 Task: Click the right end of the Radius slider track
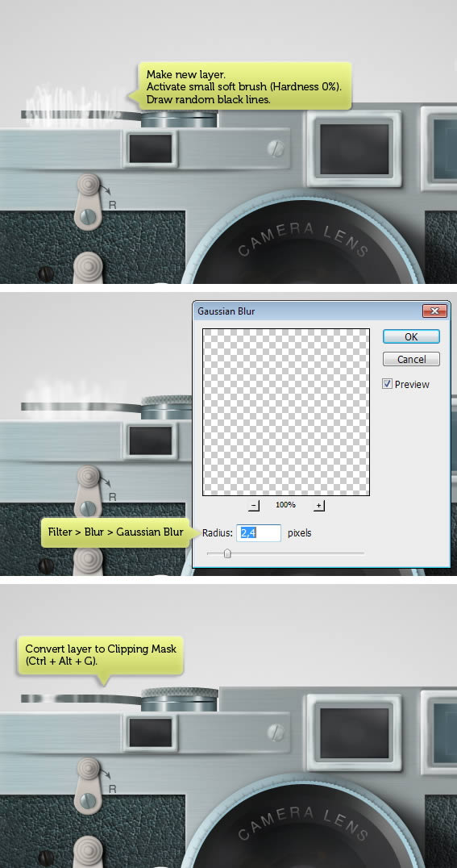pyautogui.click(x=363, y=553)
